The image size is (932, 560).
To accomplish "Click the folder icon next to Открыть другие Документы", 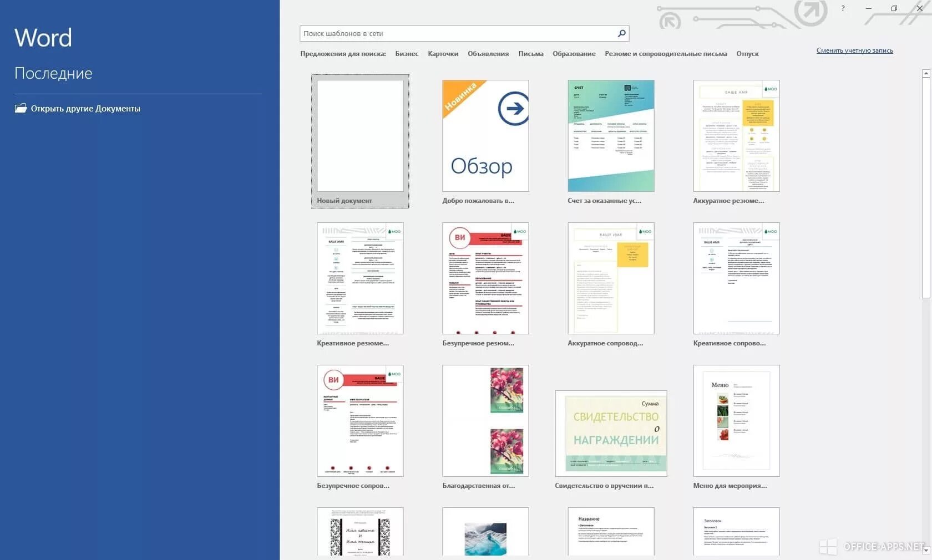I will (21, 108).
